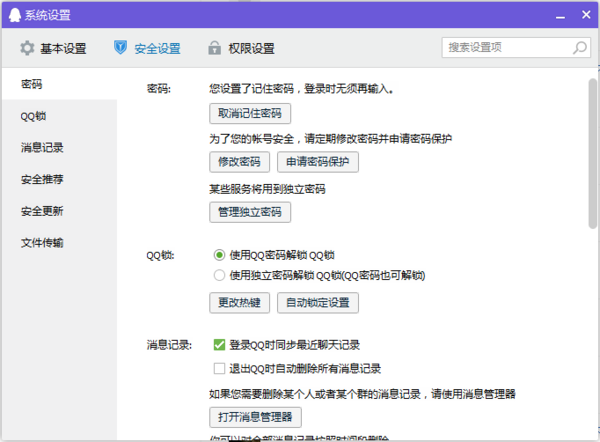Click the QQ penguin icon in title bar

[13, 16]
